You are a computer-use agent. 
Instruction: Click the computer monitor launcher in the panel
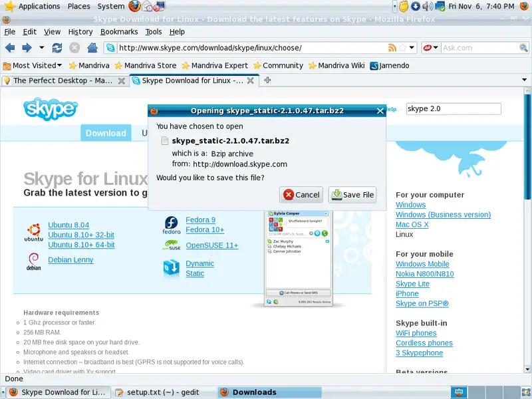160,6
